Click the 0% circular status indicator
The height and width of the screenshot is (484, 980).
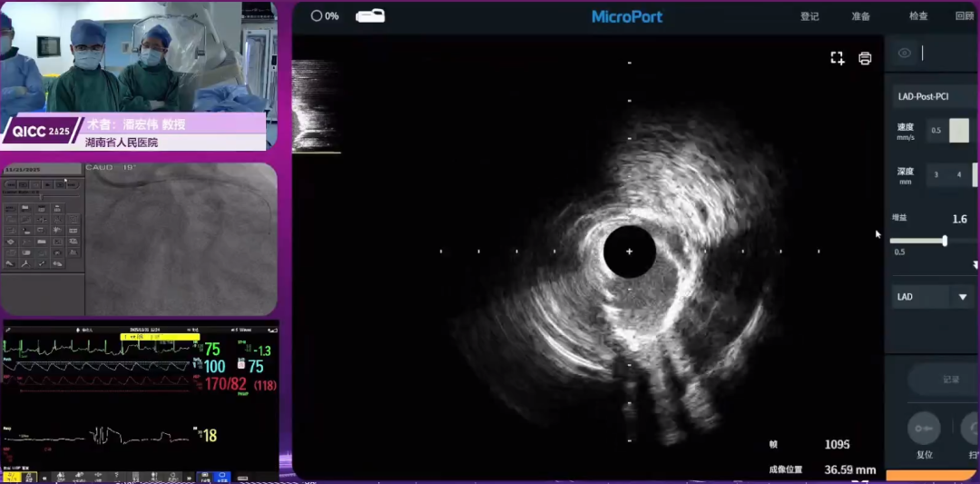[324, 15]
